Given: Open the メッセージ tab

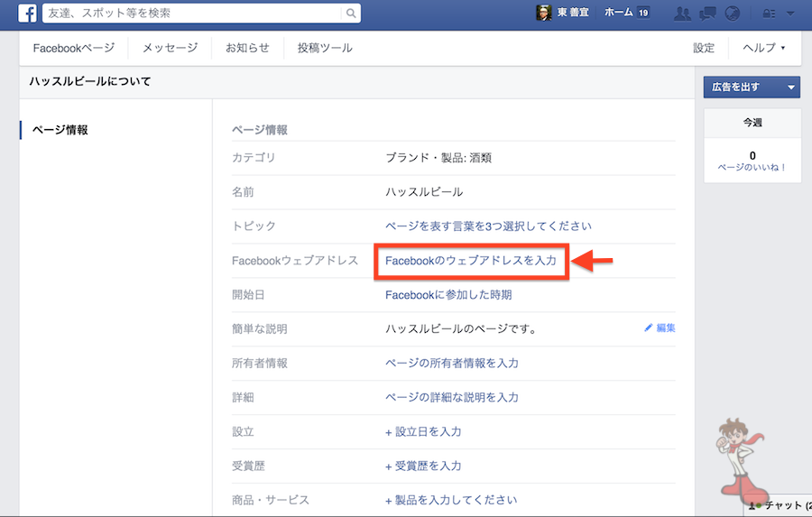Looking at the screenshot, I should click(x=170, y=48).
